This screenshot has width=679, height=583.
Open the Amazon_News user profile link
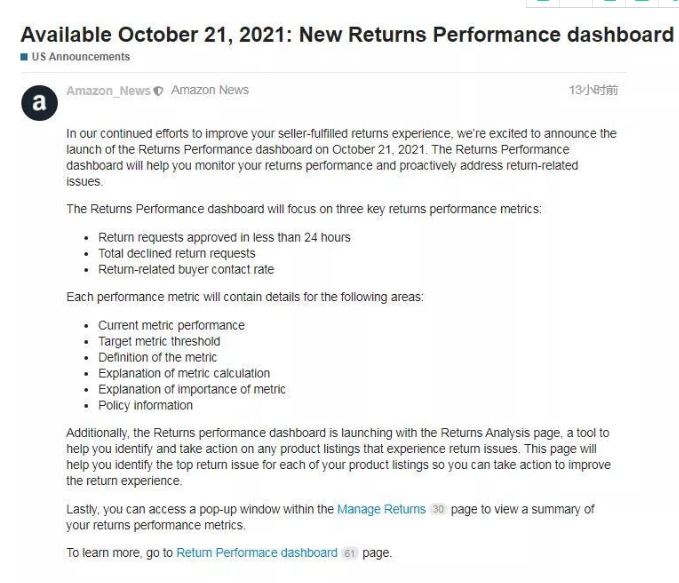(108, 91)
